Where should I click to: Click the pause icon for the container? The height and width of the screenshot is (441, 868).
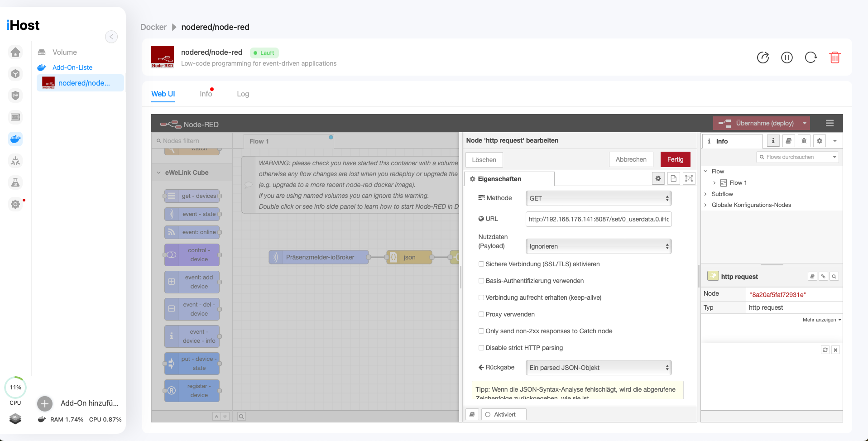(x=787, y=58)
